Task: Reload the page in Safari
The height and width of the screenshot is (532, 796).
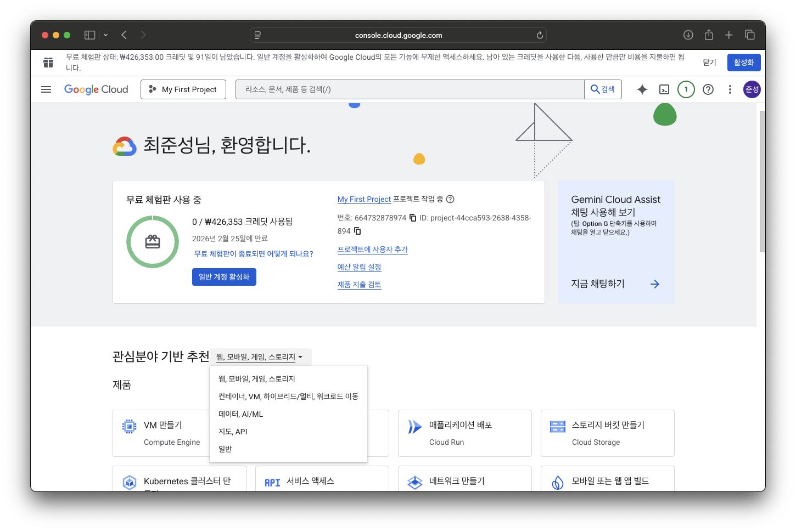Action: coord(540,35)
